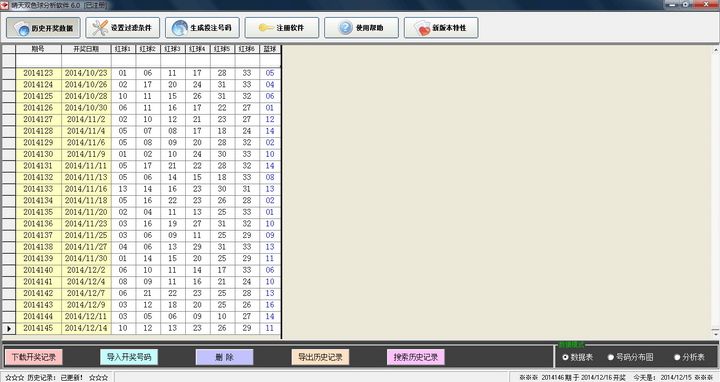The height and width of the screenshot is (382, 720).
Task: Click 红球1 value 13 in row 2014133
Action: (x=123, y=189)
